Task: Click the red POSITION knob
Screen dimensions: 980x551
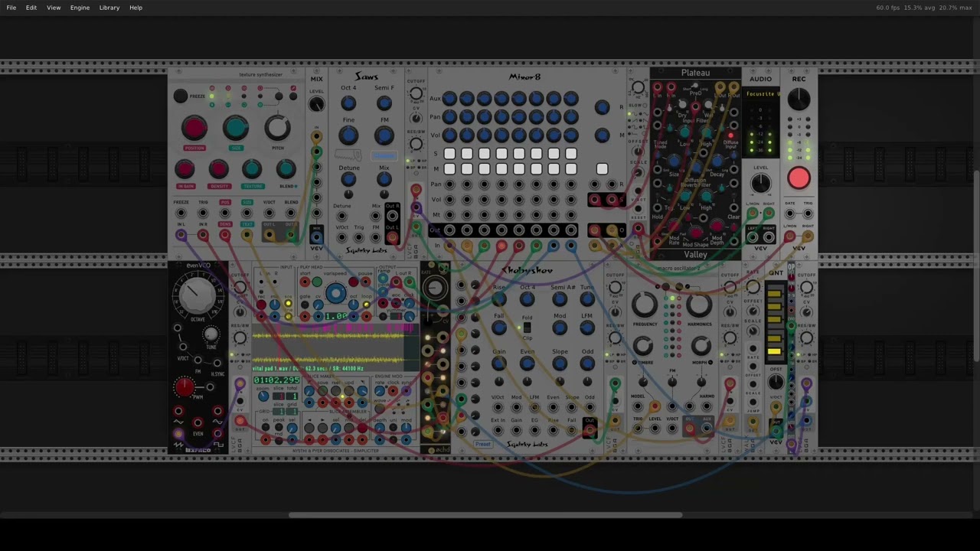Action: click(194, 128)
